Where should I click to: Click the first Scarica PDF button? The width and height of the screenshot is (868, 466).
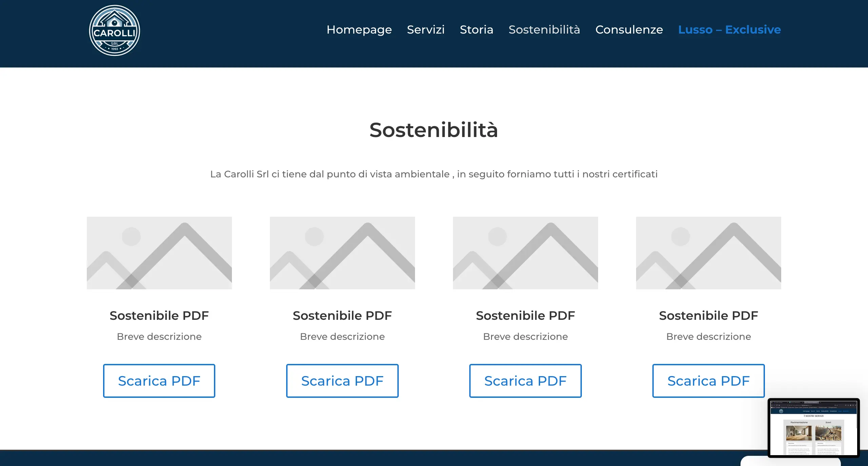coord(159,381)
